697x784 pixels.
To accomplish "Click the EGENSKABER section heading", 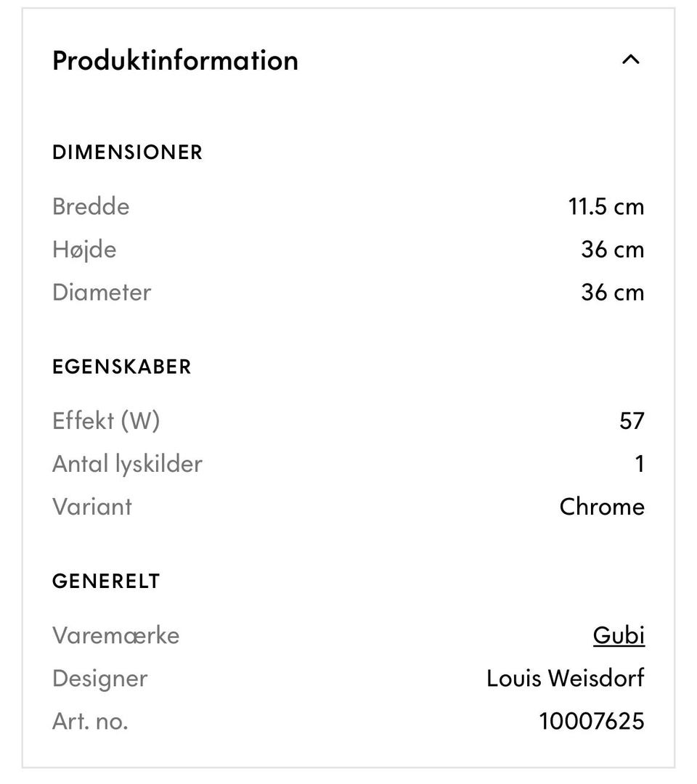I will pos(122,367).
